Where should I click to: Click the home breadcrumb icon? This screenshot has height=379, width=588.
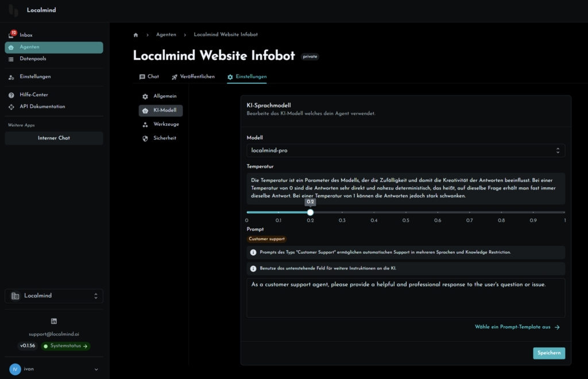(136, 35)
